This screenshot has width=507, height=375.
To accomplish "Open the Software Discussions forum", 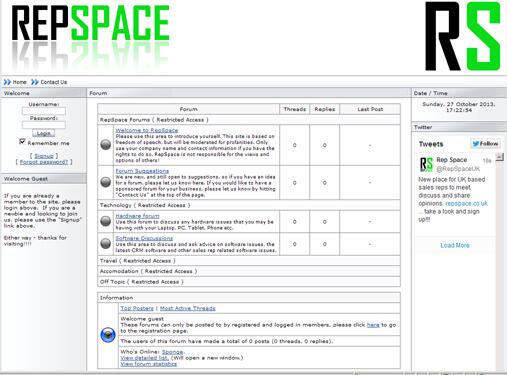I will 144,238.
